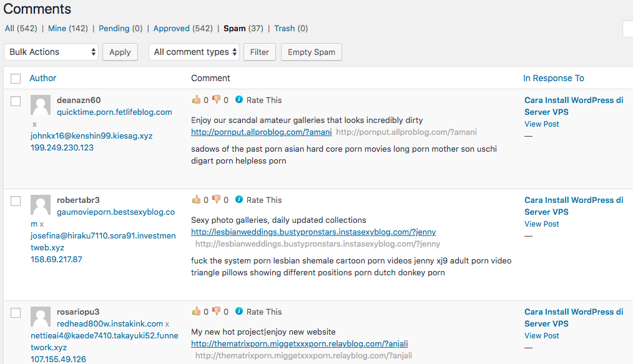Image resolution: width=633 pixels, height=364 pixels.
Task: Click the info icon on robertabr3's comment
Action: click(239, 200)
